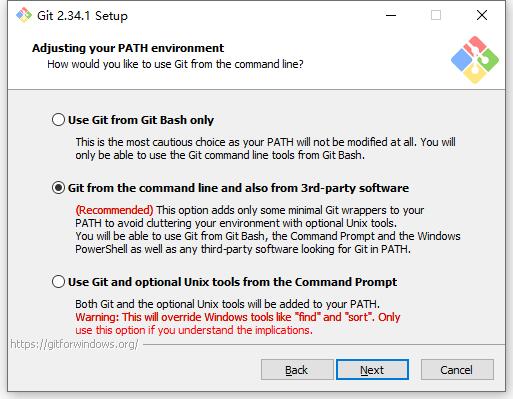Click the Git Bash only description paragraph
Image resolution: width=513 pixels, height=399 pixels.
[x=265, y=149]
